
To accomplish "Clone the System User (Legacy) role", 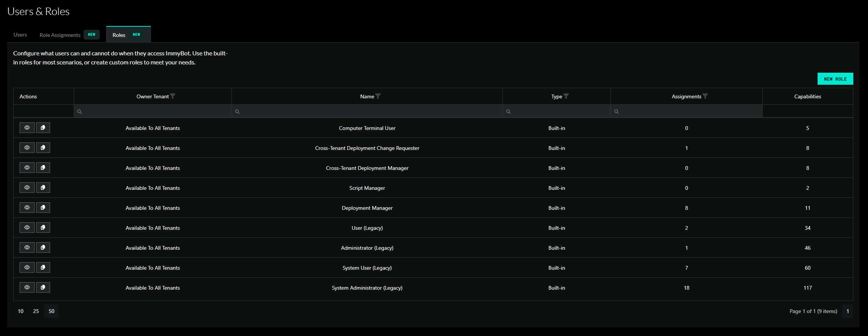I will 43,267.
